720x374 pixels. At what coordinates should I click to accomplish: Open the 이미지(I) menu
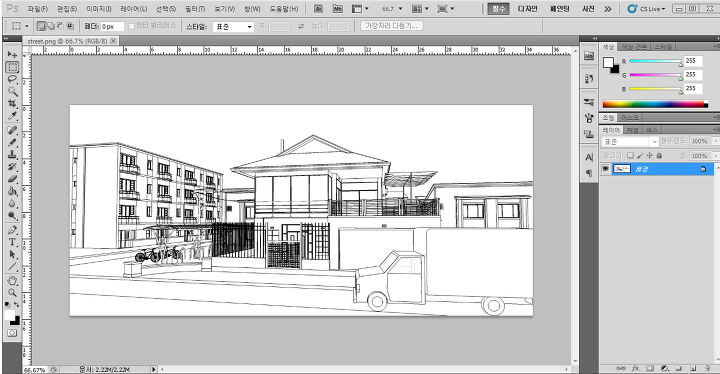coord(99,9)
